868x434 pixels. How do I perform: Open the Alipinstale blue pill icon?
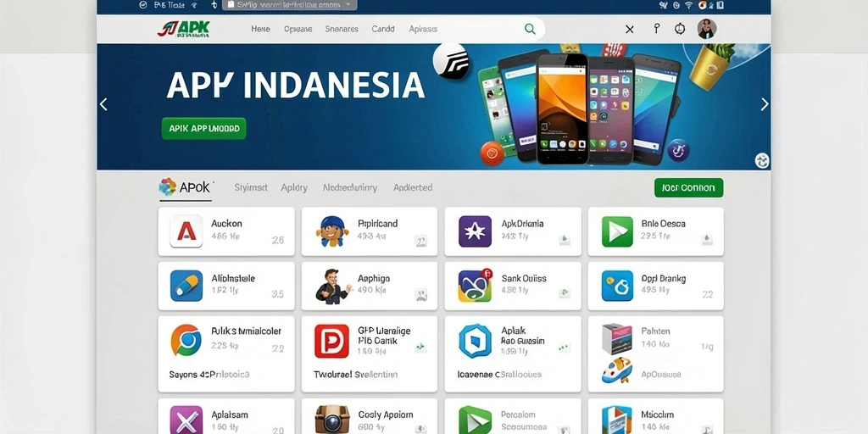point(186,286)
